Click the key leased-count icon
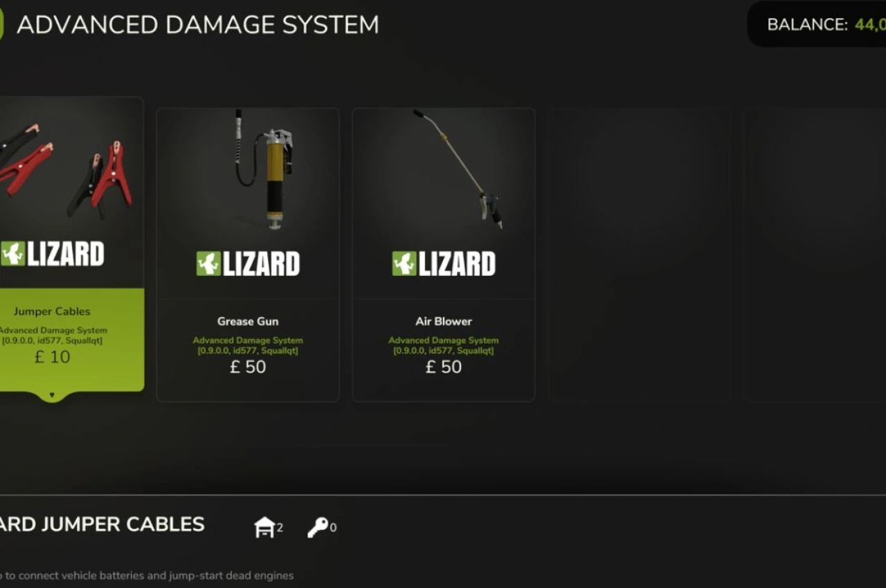 [x=318, y=528]
